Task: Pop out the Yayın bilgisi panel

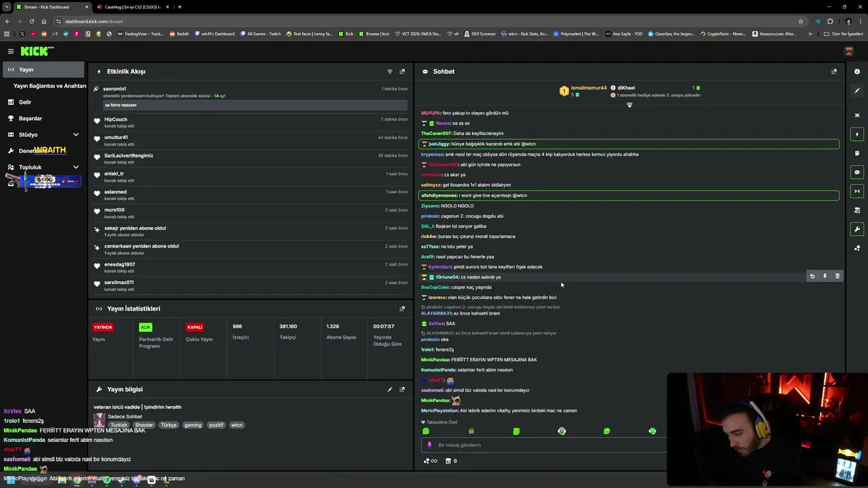Action: tap(402, 390)
